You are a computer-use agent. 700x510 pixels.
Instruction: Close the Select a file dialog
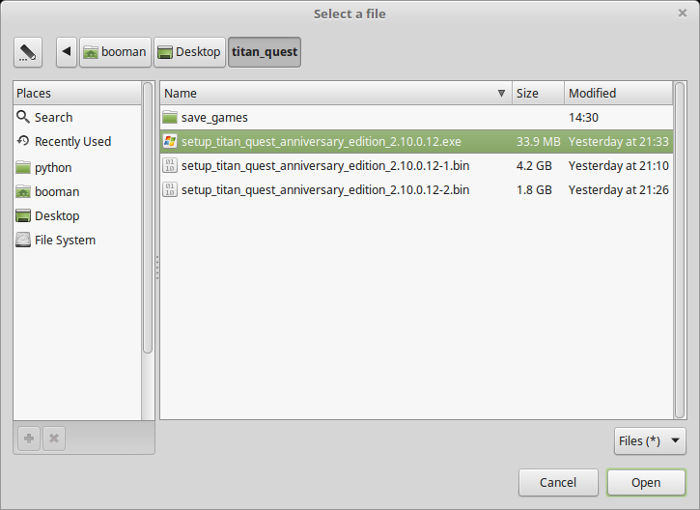682,13
